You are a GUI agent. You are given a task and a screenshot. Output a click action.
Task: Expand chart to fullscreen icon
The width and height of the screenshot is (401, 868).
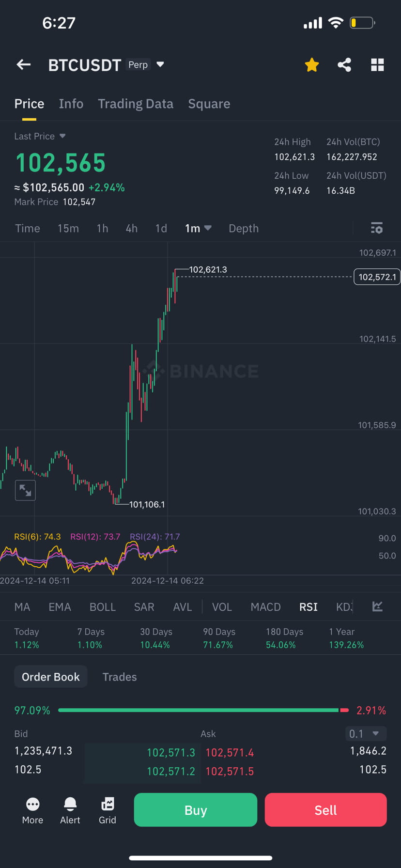(25, 490)
